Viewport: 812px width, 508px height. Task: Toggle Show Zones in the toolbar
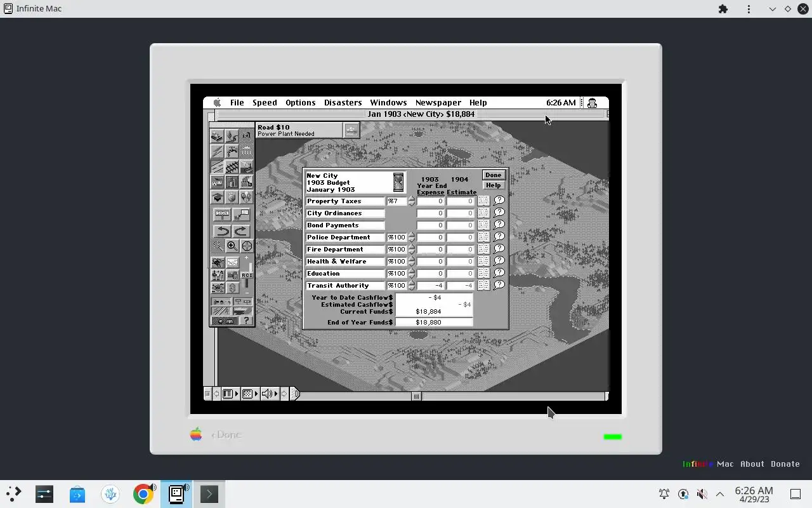[243, 311]
